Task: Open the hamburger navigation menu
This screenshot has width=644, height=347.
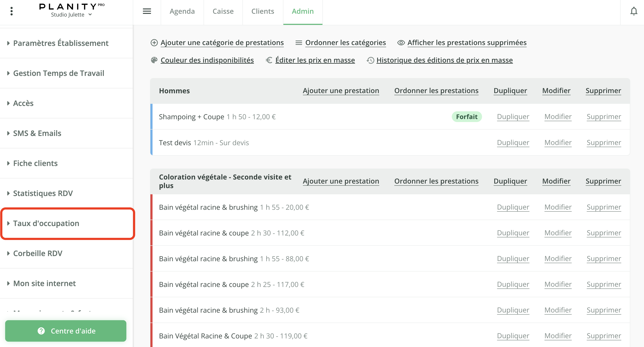Action: click(x=147, y=11)
